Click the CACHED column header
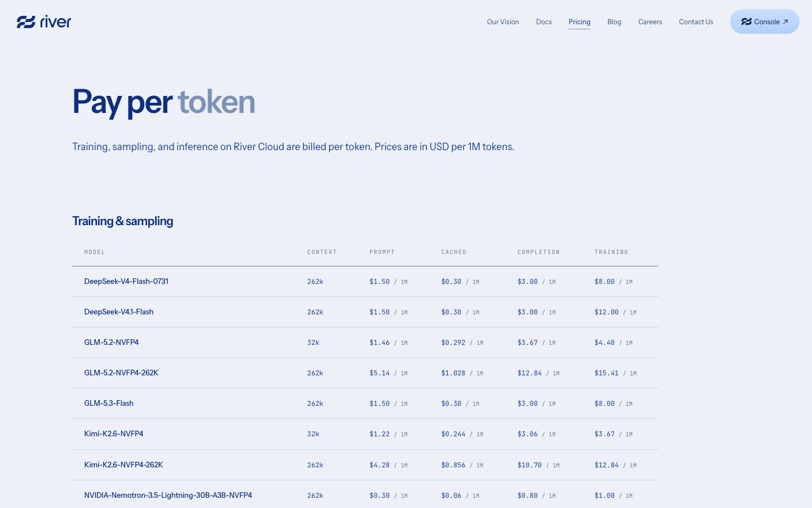812x508 pixels. click(x=454, y=252)
